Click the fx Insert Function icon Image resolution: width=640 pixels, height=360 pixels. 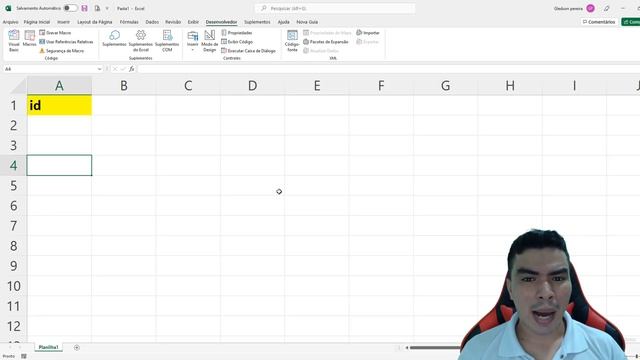click(131, 69)
